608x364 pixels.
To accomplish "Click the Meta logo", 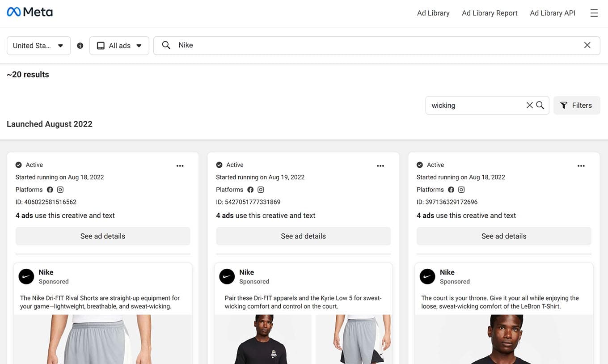I will (30, 12).
